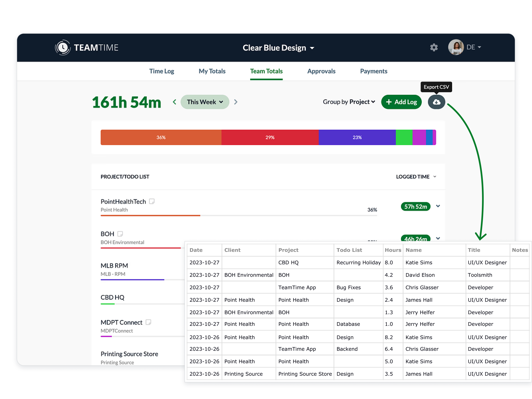Image resolution: width=532 pixels, height=399 pixels.
Task: Click the green segment of the stacked bar
Action: pos(404,137)
